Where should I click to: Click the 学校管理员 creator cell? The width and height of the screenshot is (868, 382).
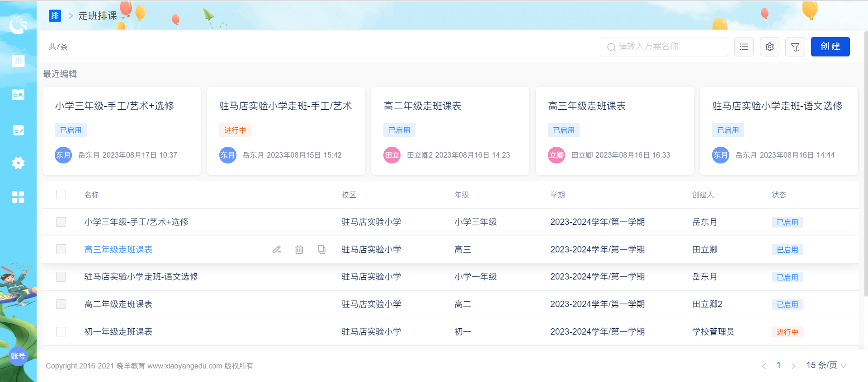[713, 331]
